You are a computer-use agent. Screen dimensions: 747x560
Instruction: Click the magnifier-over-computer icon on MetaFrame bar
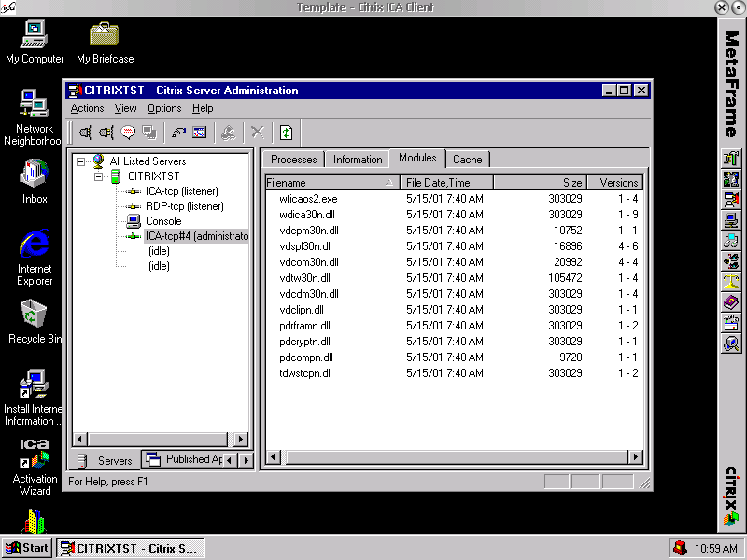(731, 343)
